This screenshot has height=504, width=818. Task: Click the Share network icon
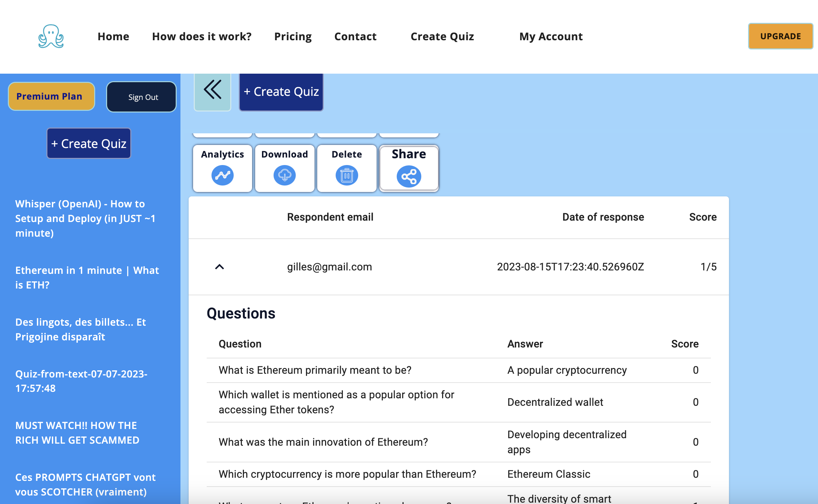tap(409, 176)
